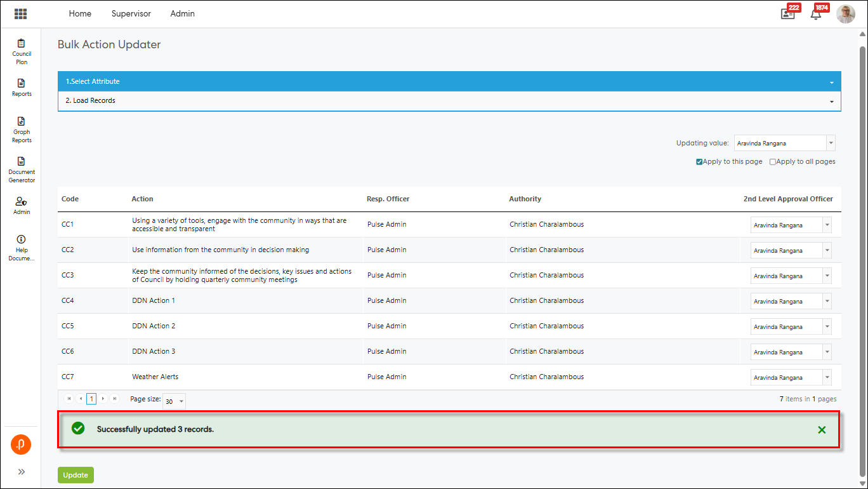Open the contact card icon with 222 badge
Screen dimensions: 868x489
[787, 14]
